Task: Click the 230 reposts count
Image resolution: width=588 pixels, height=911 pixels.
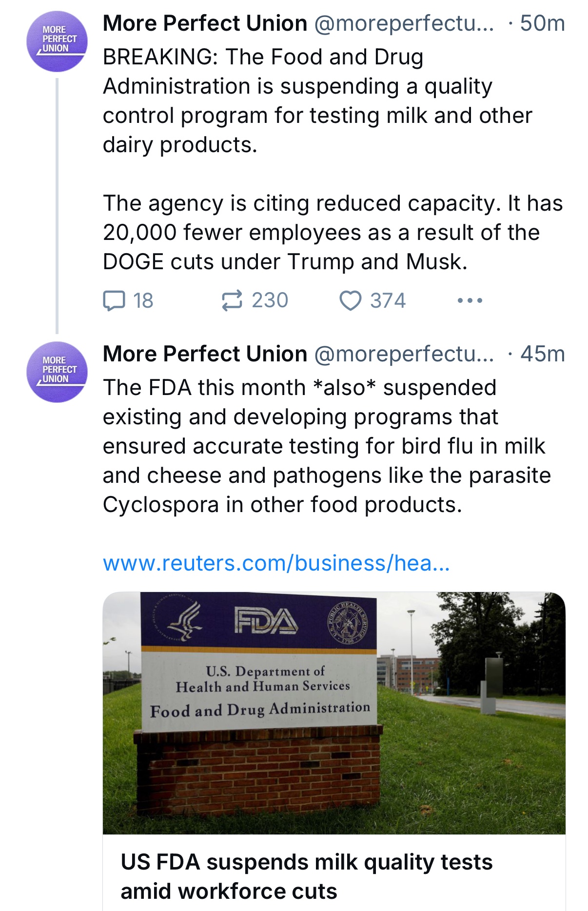Action: pyautogui.click(x=270, y=300)
